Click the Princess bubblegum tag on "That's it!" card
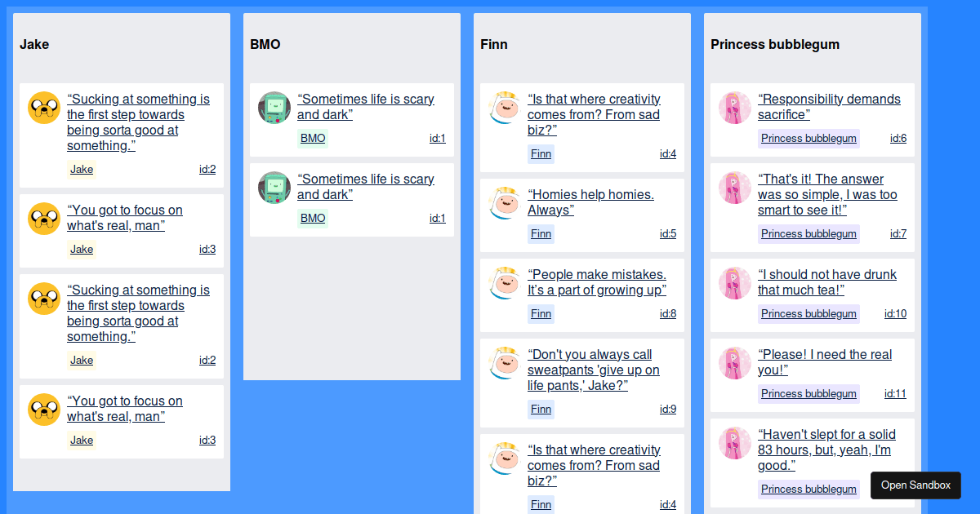The width and height of the screenshot is (980, 514). [x=808, y=234]
